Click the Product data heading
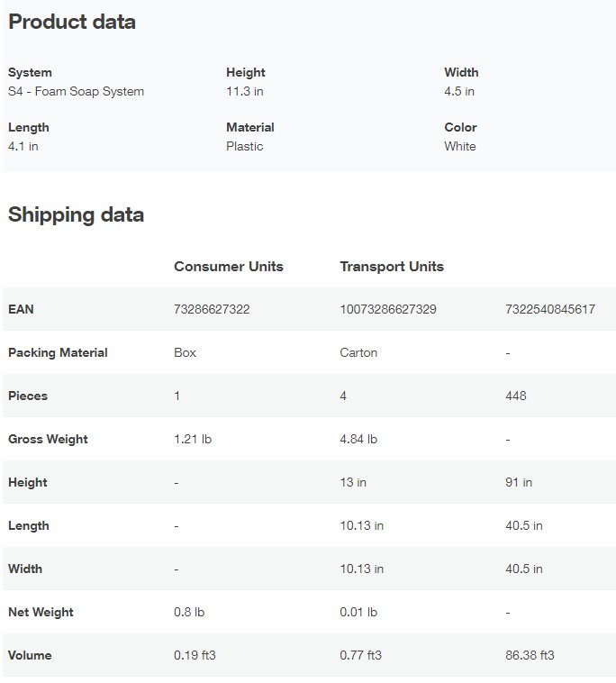The height and width of the screenshot is (683, 616). (72, 23)
